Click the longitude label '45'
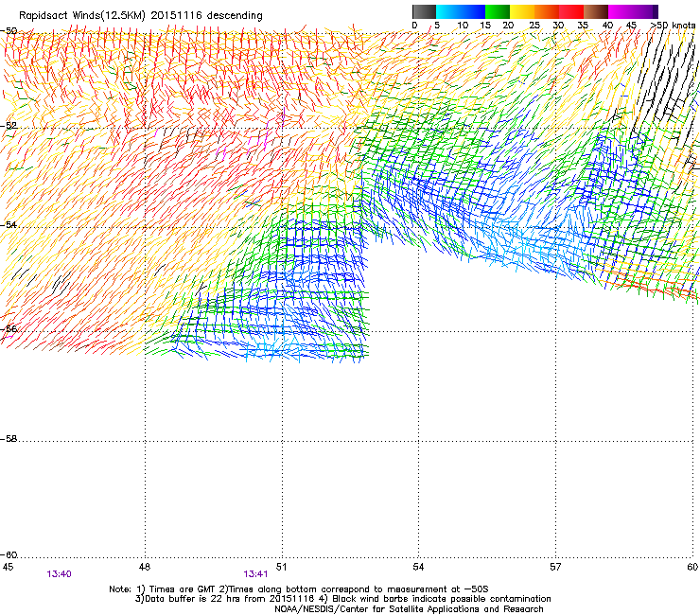Image resolution: width=700 pixels, height=615 pixels. tap(8, 567)
